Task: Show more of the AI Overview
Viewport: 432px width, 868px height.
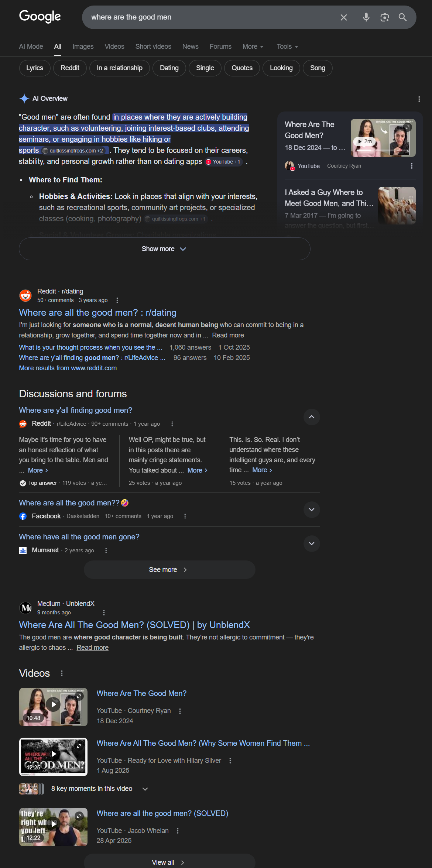Action: (x=164, y=249)
